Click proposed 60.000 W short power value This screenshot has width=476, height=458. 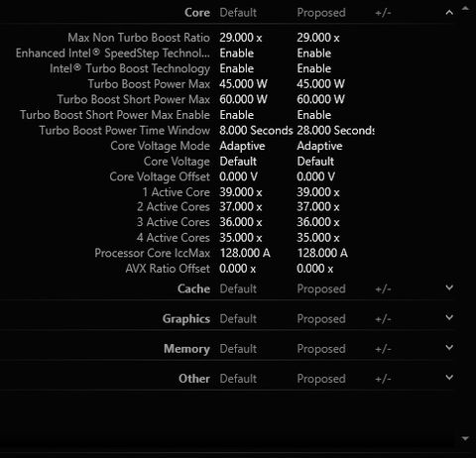pyautogui.click(x=320, y=99)
